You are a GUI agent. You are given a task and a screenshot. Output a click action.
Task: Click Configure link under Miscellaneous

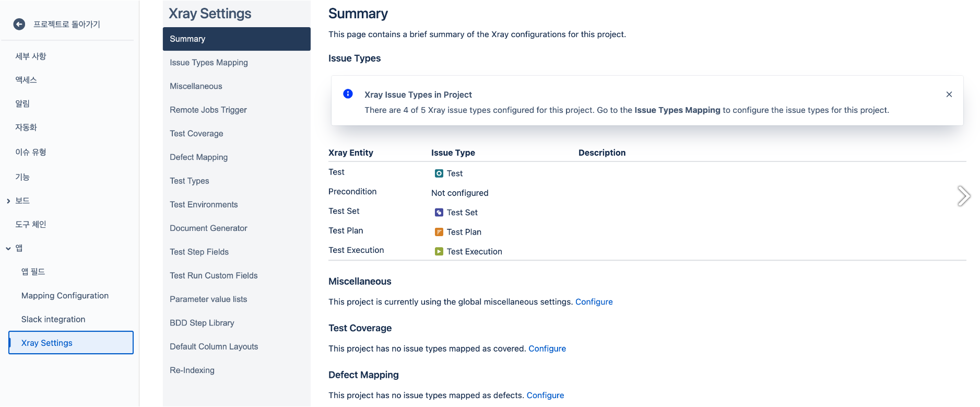[x=594, y=302]
